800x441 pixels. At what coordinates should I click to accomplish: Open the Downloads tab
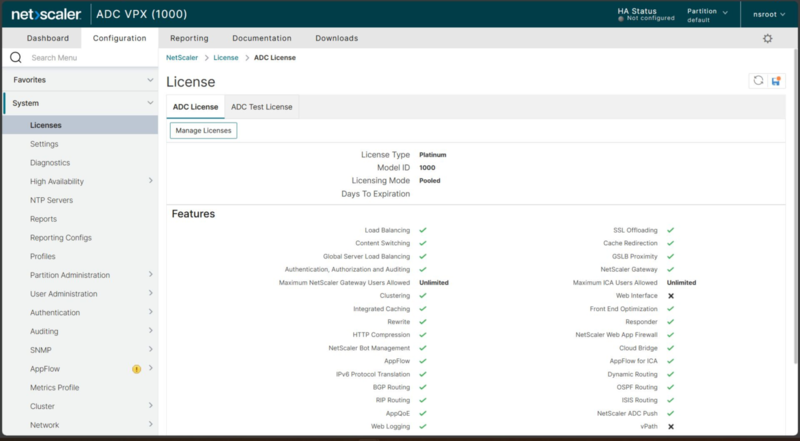coord(337,38)
